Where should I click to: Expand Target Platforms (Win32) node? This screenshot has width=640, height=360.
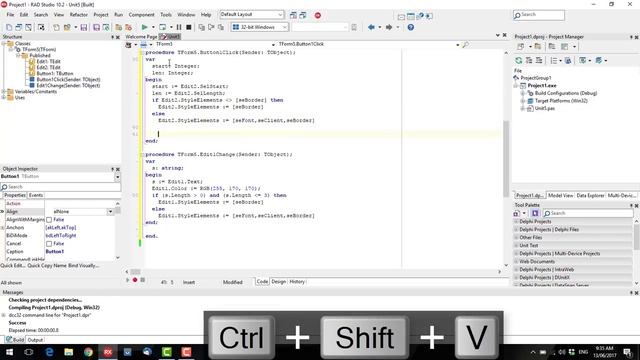coord(523,101)
